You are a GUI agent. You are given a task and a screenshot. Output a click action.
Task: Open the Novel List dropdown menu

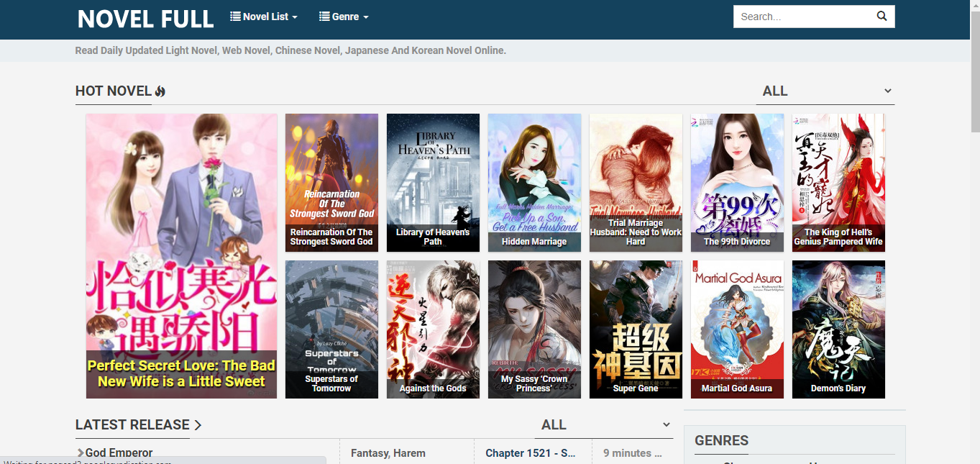264,17
